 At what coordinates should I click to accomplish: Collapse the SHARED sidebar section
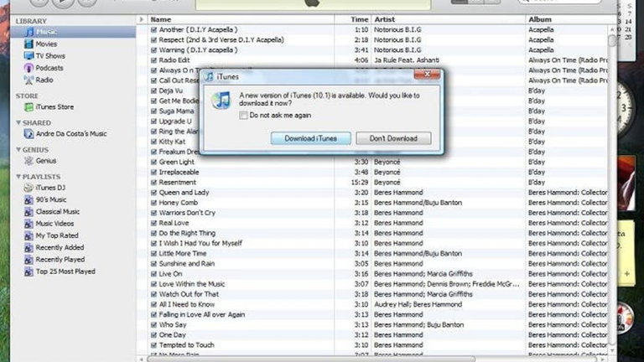(x=18, y=122)
